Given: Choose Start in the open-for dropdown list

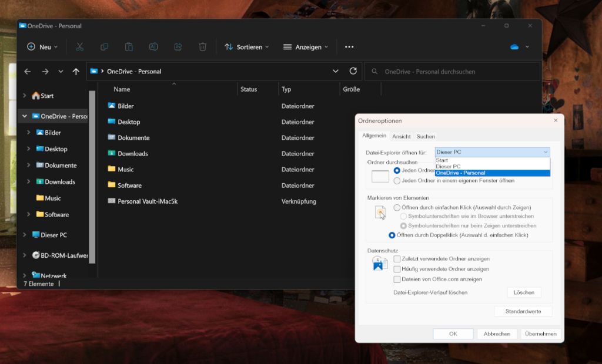Looking at the screenshot, I should (x=492, y=160).
